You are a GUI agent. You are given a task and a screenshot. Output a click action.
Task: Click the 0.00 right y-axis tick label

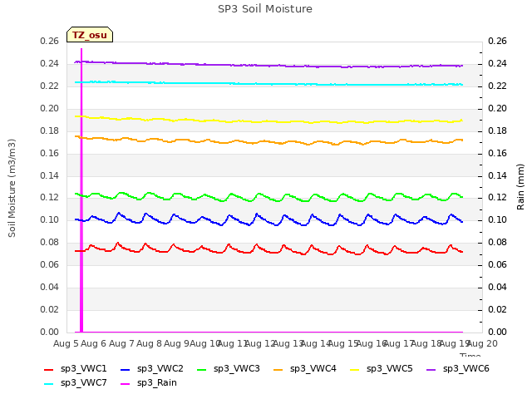(497, 332)
